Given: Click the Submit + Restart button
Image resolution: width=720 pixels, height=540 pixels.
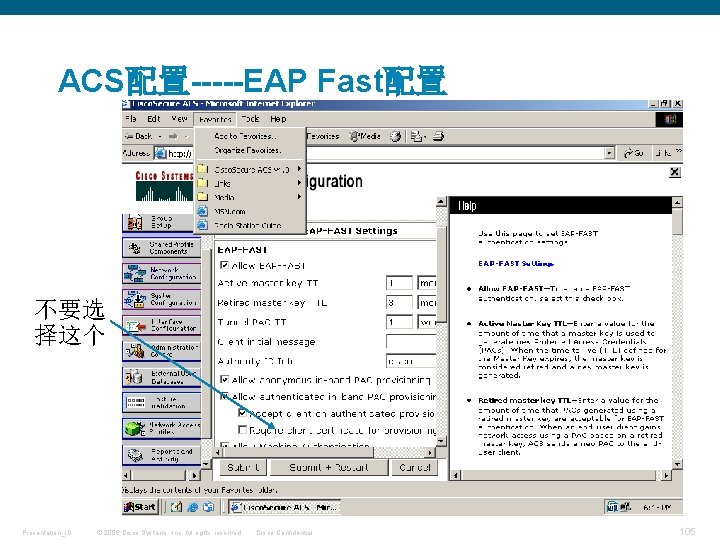Looking at the screenshot, I should pyautogui.click(x=328, y=467).
